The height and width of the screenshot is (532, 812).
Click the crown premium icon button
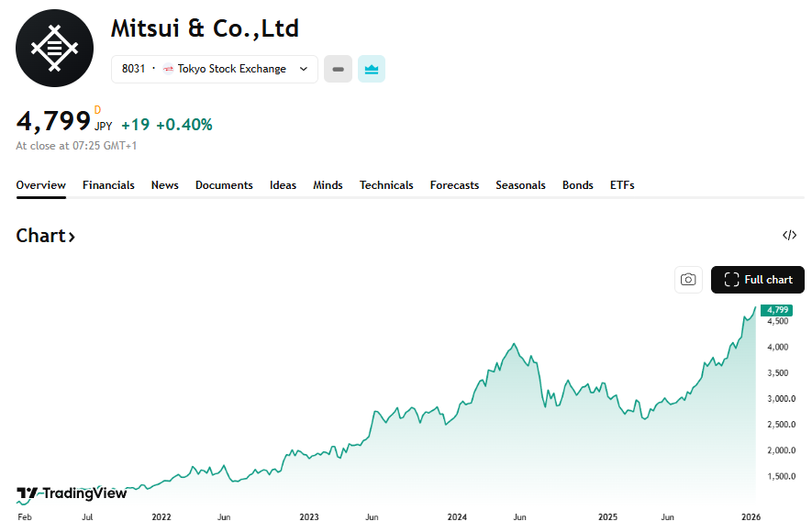372,69
